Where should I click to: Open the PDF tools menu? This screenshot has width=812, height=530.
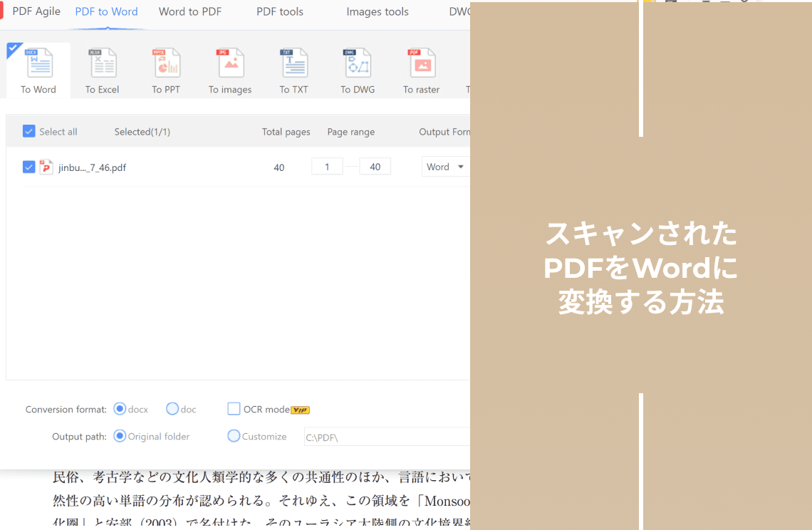click(x=279, y=11)
